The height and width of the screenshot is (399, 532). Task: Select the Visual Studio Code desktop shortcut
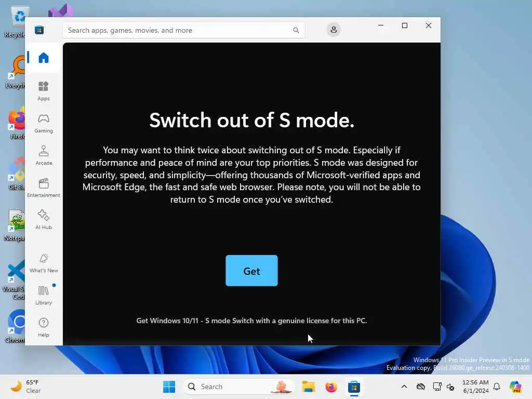pyautogui.click(x=14, y=280)
